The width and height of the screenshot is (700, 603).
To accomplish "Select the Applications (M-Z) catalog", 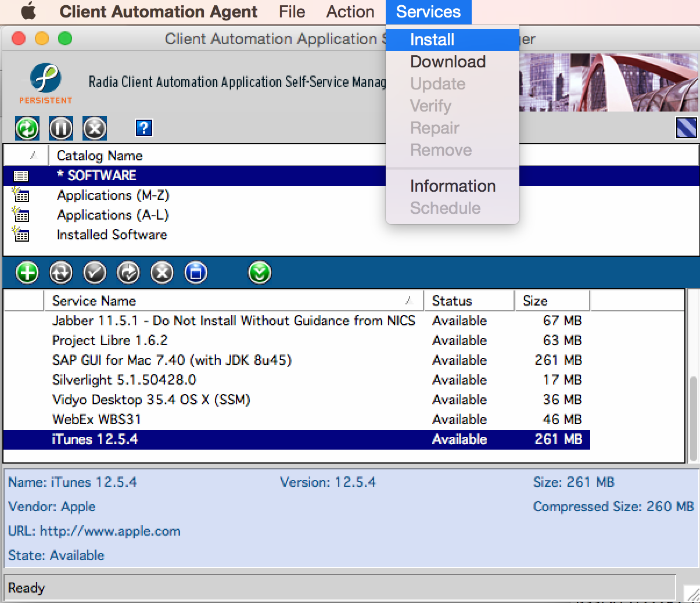I will (113, 195).
